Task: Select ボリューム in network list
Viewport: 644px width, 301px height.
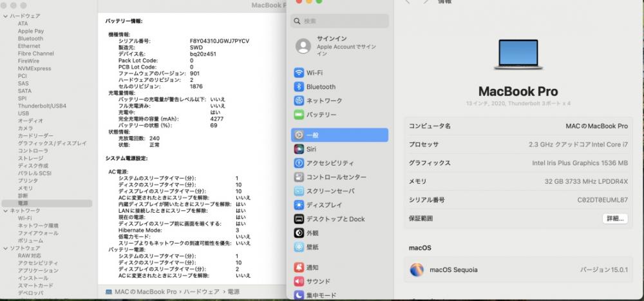Action: 30,240
